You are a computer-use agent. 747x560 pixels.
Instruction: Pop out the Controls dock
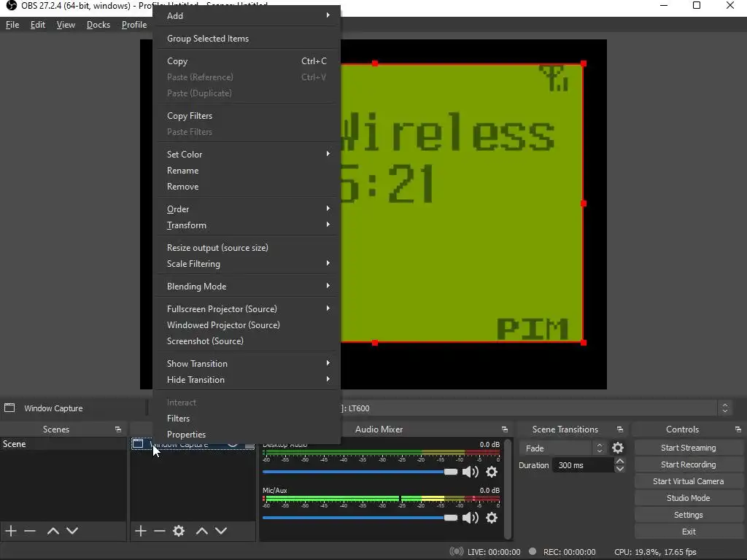(x=738, y=429)
